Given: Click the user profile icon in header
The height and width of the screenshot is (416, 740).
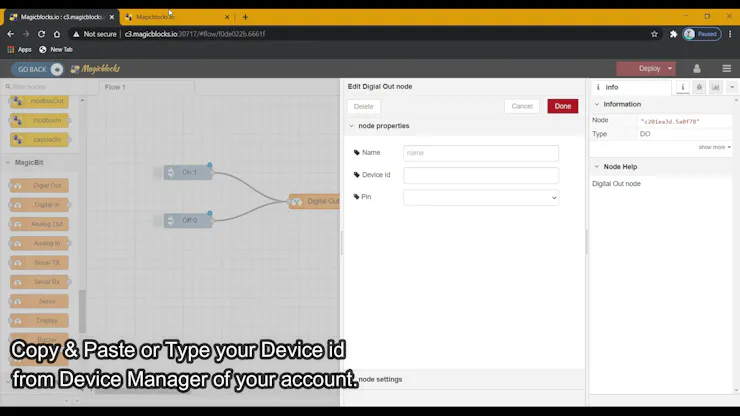Looking at the screenshot, I should point(697,68).
